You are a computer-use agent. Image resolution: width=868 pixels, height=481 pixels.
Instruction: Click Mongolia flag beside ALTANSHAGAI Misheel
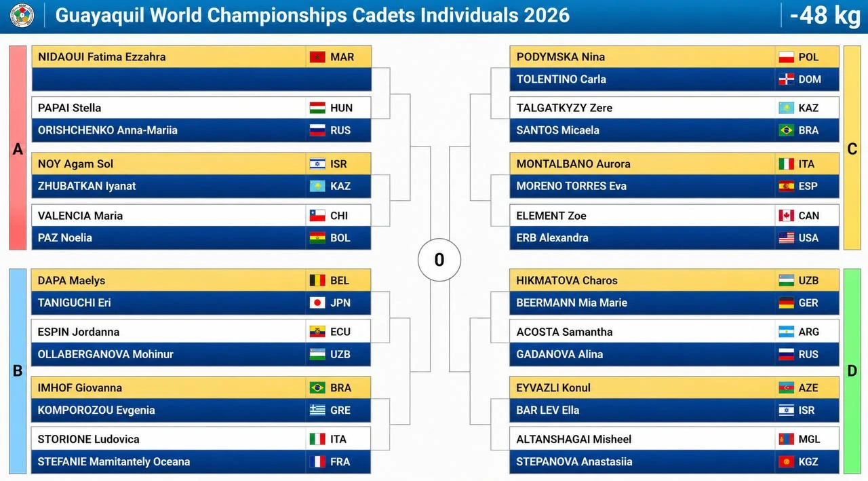pos(787,440)
